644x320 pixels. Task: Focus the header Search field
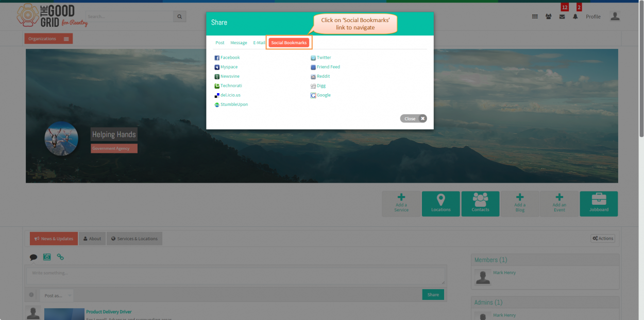[129, 16]
